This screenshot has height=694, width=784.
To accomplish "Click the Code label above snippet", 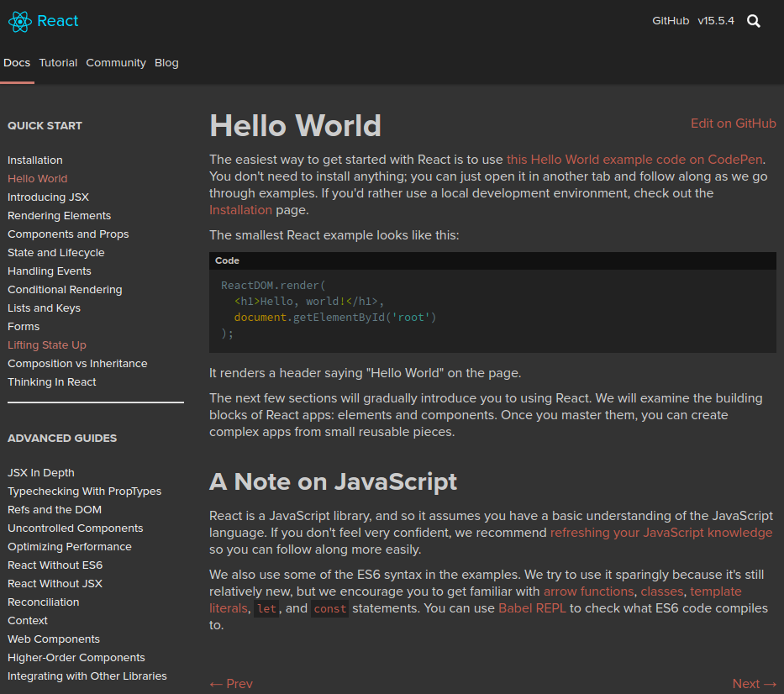I will [x=227, y=260].
